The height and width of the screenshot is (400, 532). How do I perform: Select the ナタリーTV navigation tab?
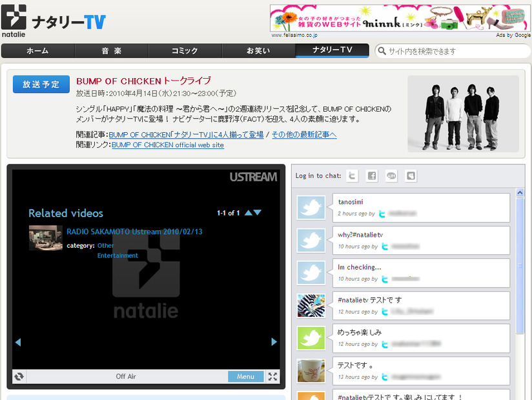coord(332,50)
